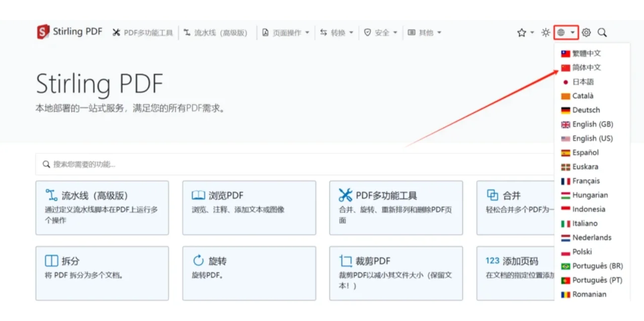The height and width of the screenshot is (321, 644).
Task: Click the split icon on 拆分 card
Action: pos(51,261)
